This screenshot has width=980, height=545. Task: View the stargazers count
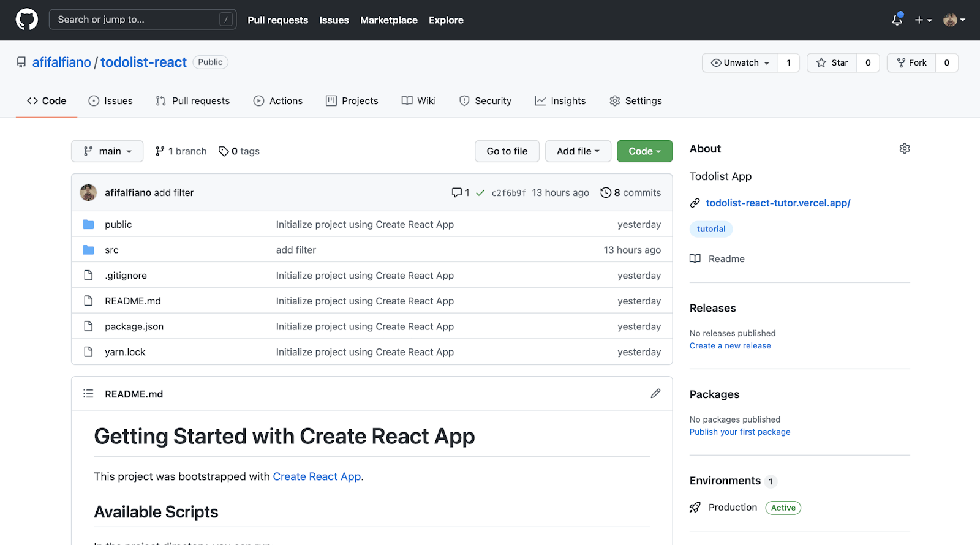click(x=868, y=62)
